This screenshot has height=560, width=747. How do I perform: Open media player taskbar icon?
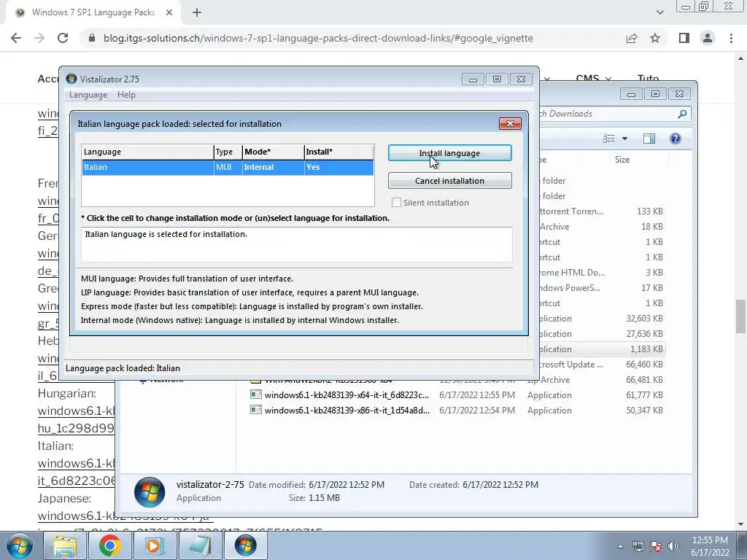point(155,545)
